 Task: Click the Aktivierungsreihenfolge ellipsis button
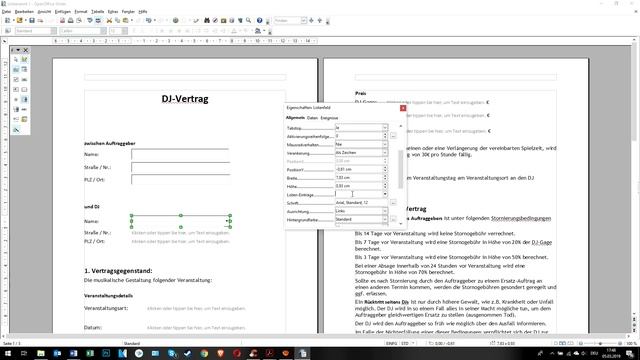393,136
